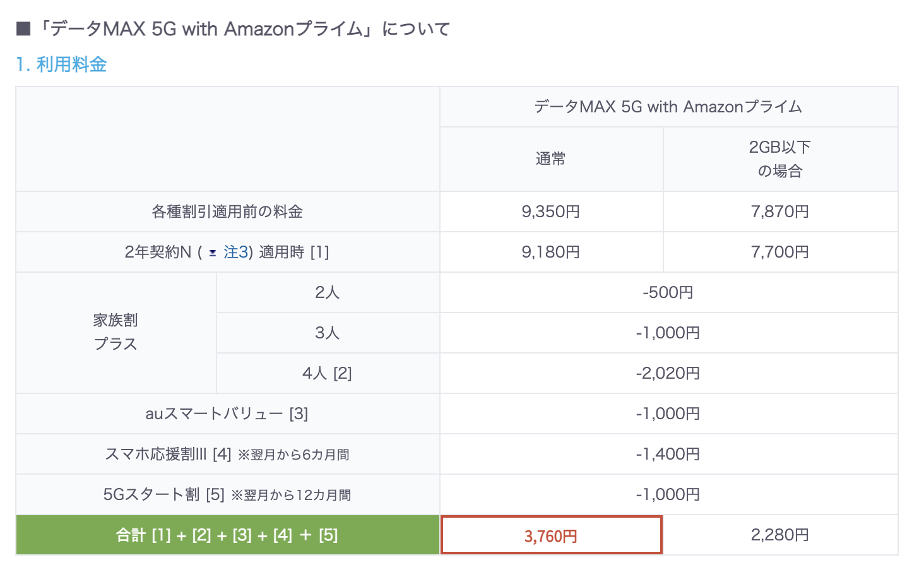The image size is (924, 572).
Task: Click the 9,180円 price cell
Action: [551, 252]
